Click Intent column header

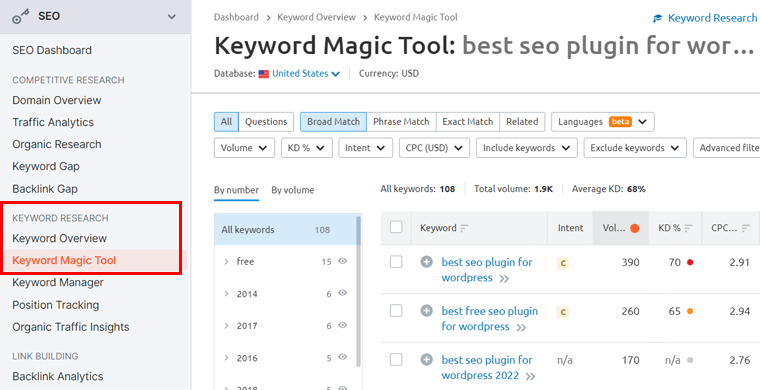(570, 228)
